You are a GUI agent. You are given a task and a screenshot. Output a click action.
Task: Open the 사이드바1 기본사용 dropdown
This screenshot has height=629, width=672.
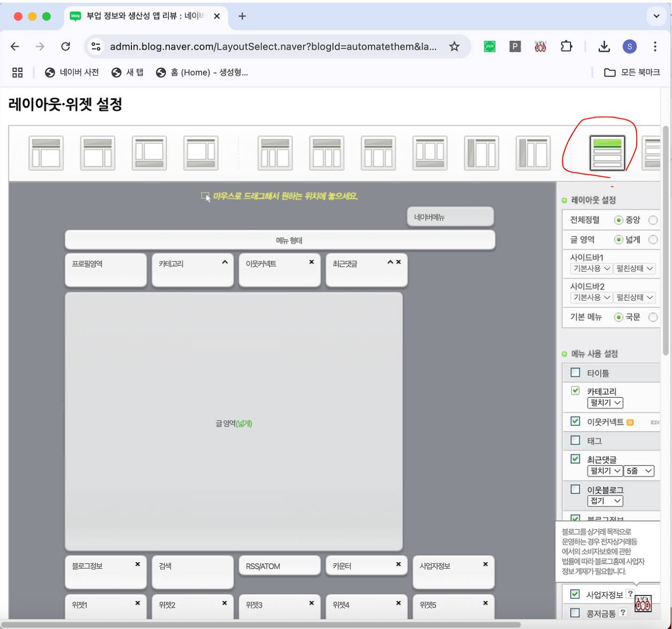[591, 269]
